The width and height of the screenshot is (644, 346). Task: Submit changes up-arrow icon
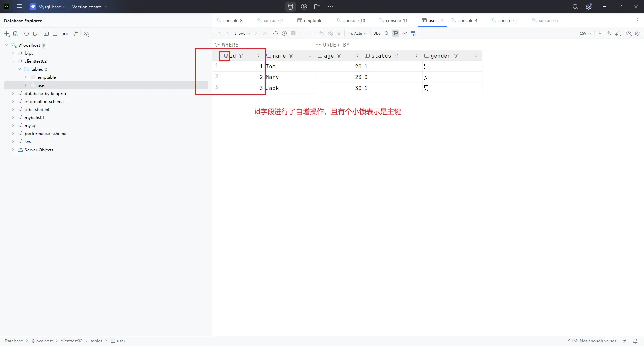(x=339, y=33)
